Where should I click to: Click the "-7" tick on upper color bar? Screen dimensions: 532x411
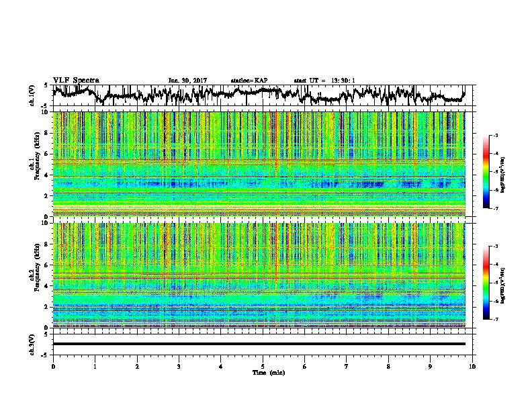pyautogui.click(x=495, y=208)
